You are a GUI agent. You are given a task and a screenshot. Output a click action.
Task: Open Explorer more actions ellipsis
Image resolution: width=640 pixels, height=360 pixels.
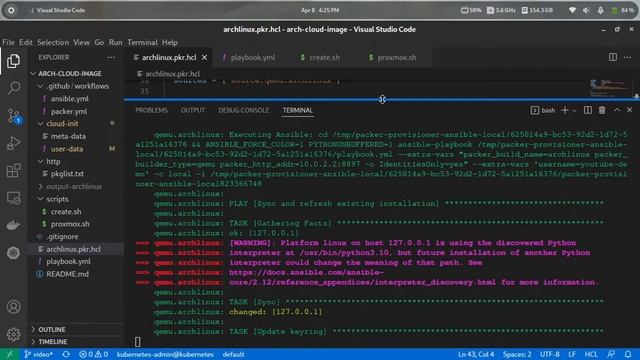pyautogui.click(x=111, y=58)
